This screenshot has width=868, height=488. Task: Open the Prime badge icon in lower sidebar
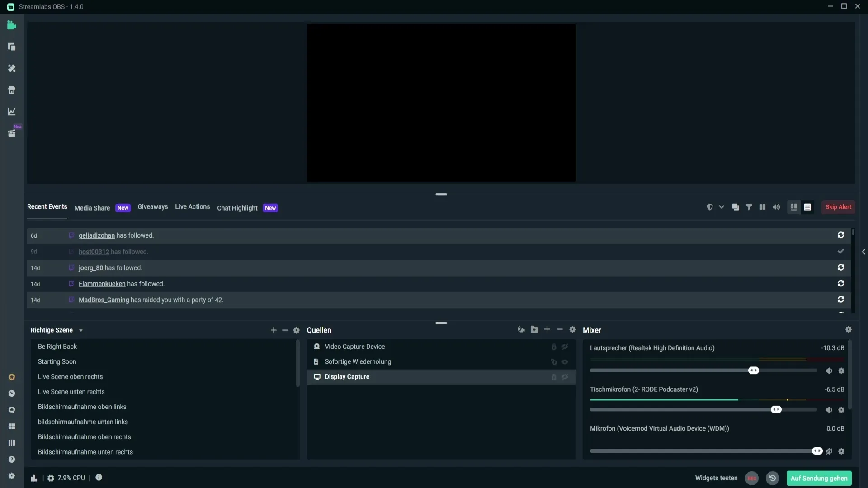coord(12,377)
